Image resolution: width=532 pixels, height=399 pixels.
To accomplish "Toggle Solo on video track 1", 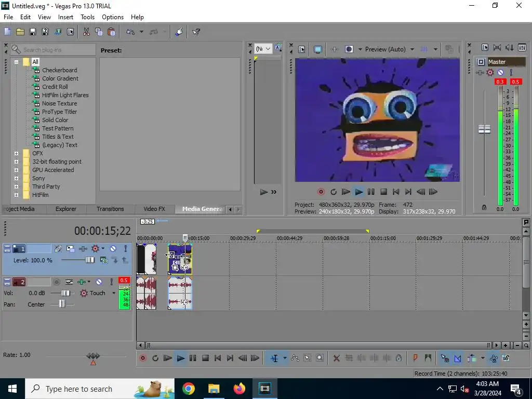I will [126, 249].
